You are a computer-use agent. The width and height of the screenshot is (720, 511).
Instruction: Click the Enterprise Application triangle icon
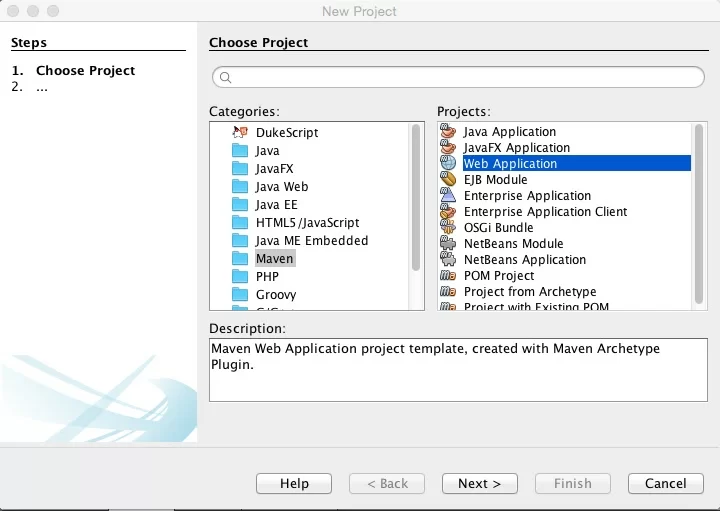448,195
